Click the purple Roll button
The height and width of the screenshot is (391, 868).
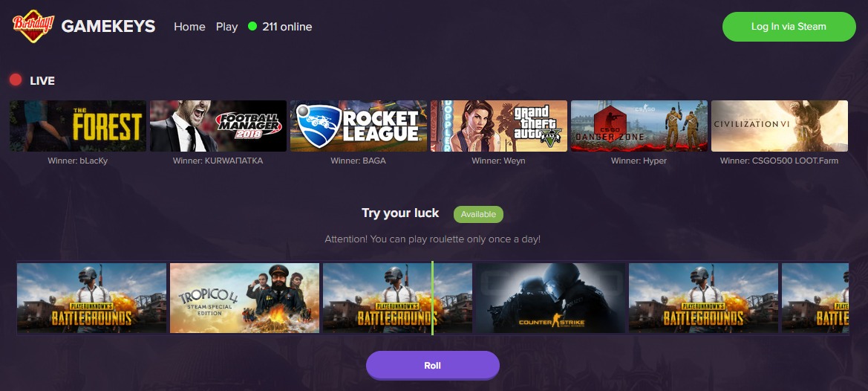coord(432,366)
